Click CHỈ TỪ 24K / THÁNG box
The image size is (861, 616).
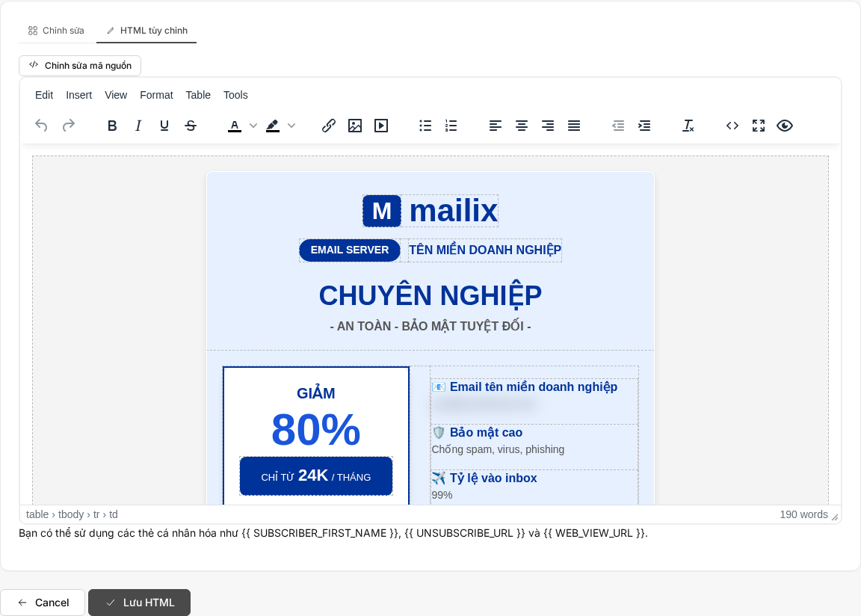pyautogui.click(x=315, y=476)
